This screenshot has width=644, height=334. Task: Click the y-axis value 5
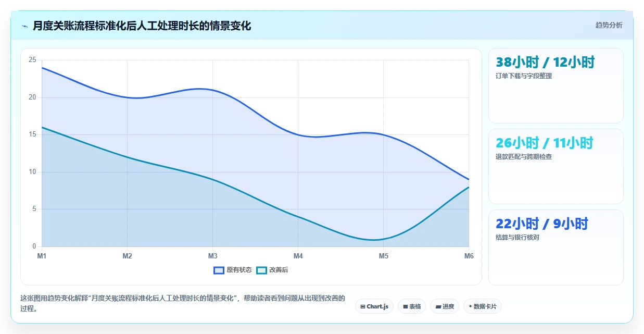(34, 209)
